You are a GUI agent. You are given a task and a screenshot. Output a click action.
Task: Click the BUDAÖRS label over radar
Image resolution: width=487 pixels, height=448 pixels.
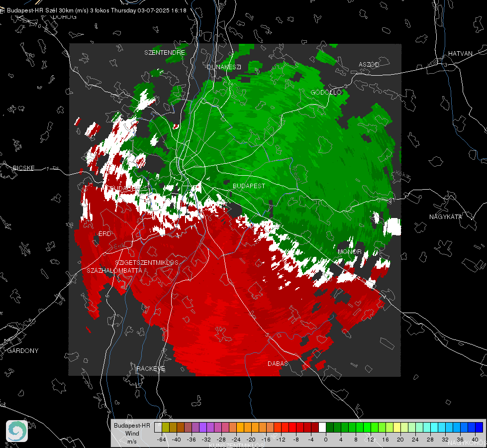point(125,189)
